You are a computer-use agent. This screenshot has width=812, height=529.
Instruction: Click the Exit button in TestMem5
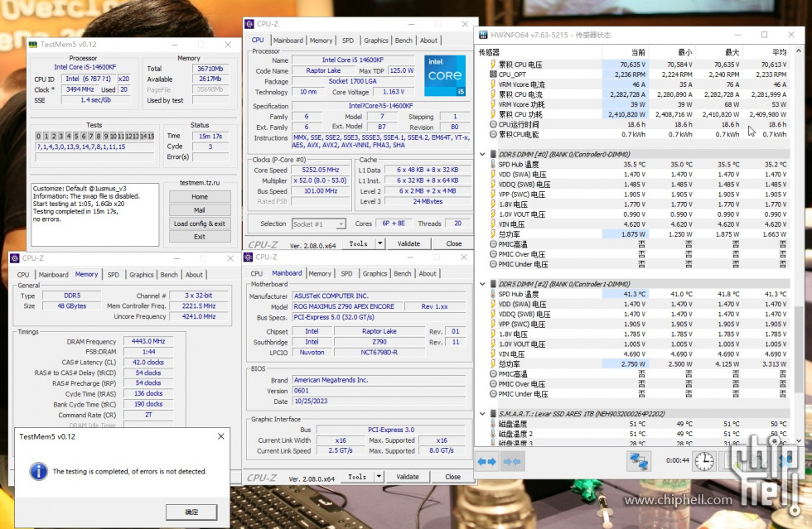pos(200,237)
